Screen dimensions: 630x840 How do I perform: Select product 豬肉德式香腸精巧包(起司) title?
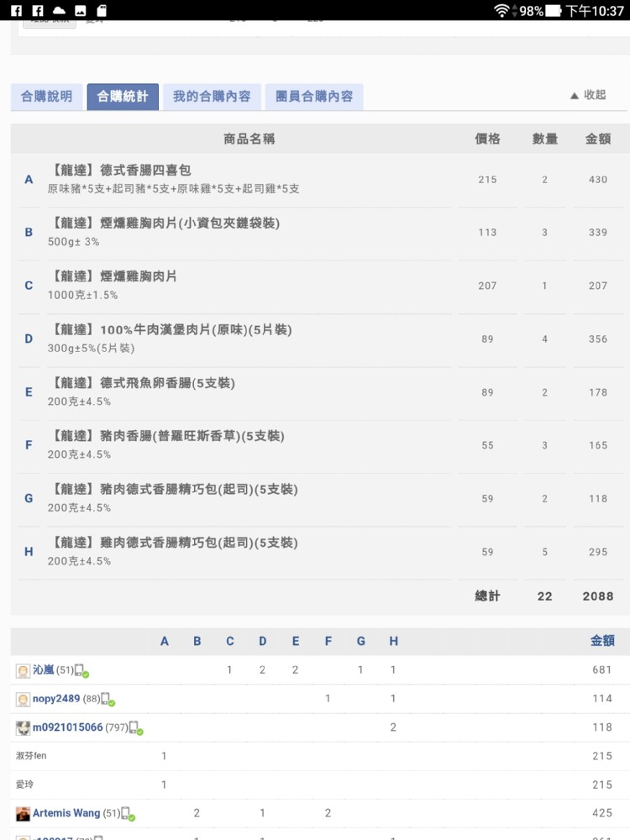[x=174, y=489]
